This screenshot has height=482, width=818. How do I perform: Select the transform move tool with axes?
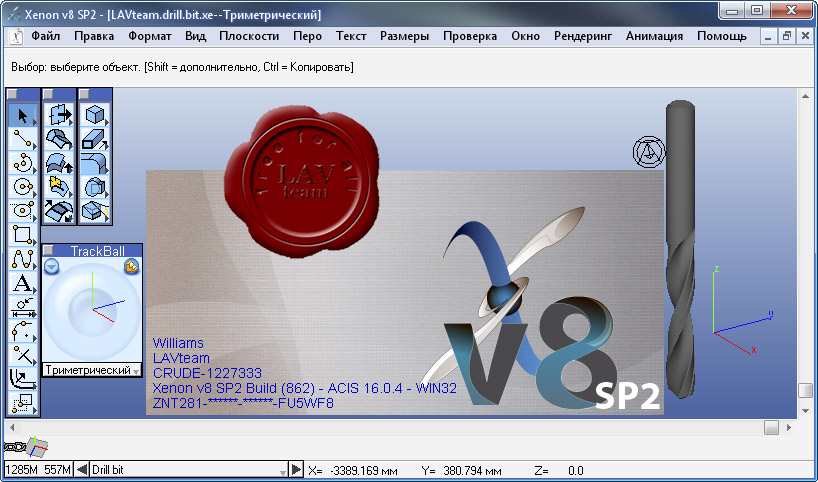23,379
